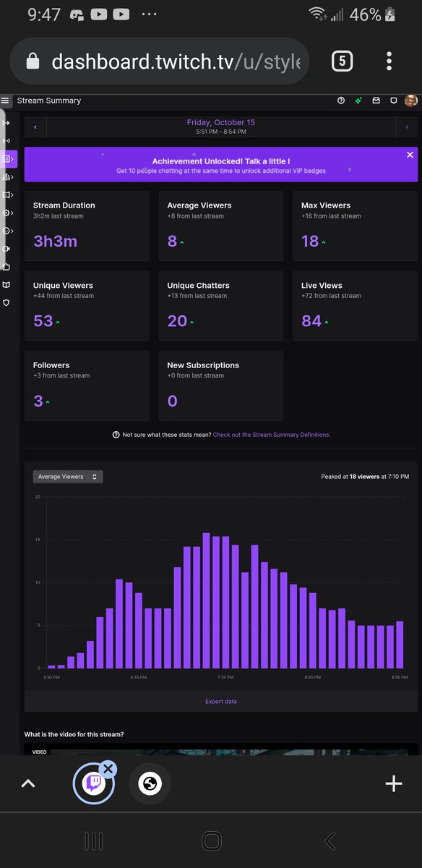Image resolution: width=422 pixels, height=868 pixels.
Task: Open the Creator Camp book icon
Action: coord(7,285)
